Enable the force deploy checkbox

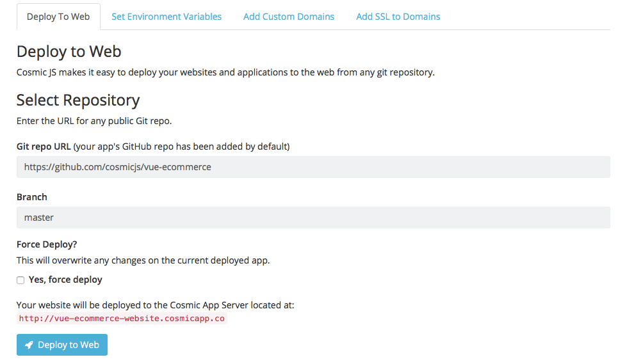coord(20,280)
